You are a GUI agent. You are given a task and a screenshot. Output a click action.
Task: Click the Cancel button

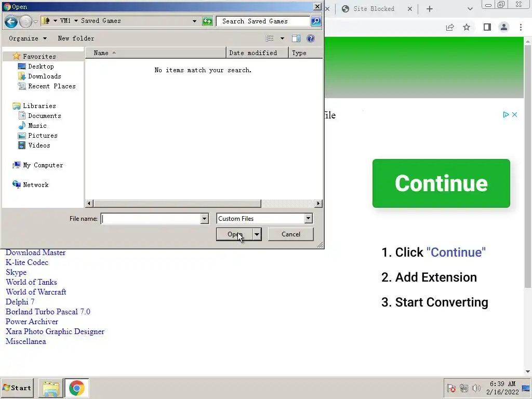pyautogui.click(x=291, y=234)
